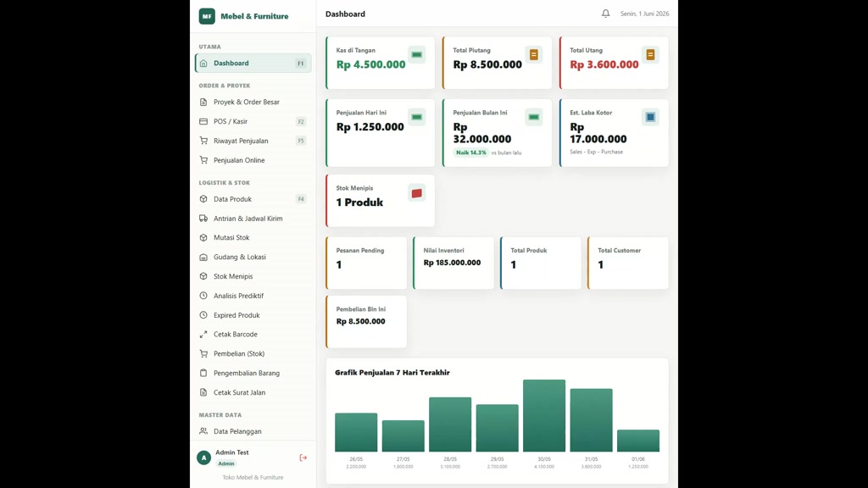Click the people icon beside Data Pelanggan
This screenshot has height=488, width=868.
(203, 431)
